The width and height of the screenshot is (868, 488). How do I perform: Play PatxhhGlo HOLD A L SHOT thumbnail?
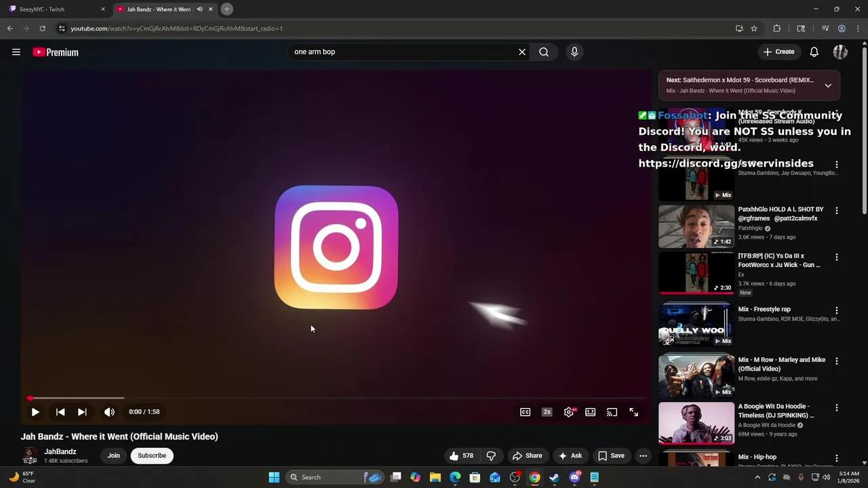click(696, 226)
